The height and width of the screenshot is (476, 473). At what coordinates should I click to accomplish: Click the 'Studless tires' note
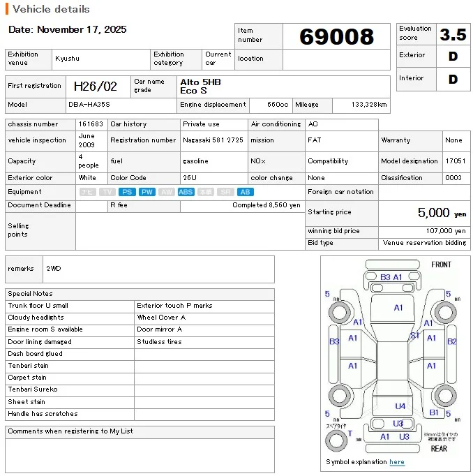[159, 341]
